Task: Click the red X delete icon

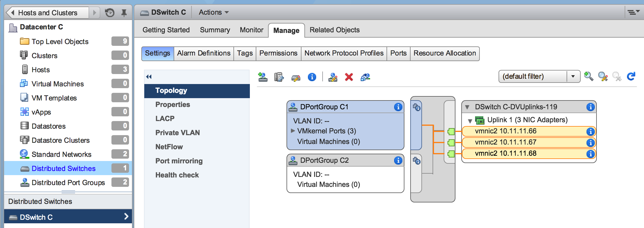Action: (x=349, y=77)
